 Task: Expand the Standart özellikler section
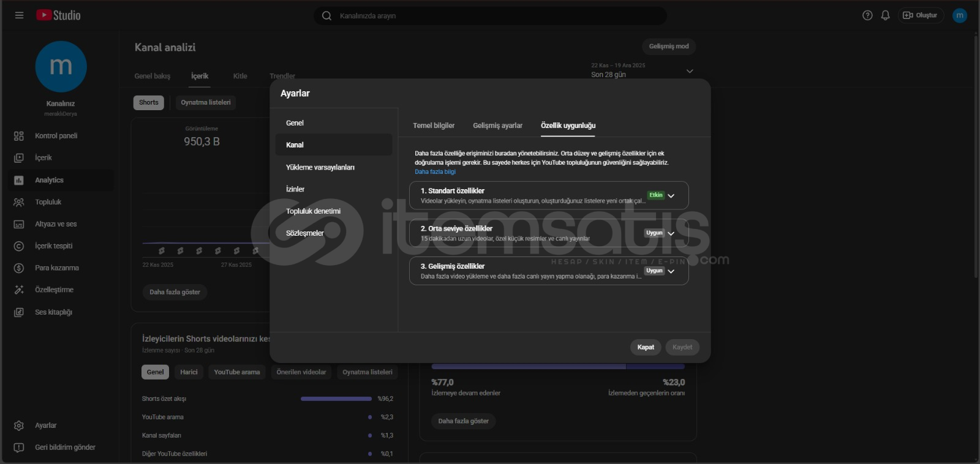671,196
